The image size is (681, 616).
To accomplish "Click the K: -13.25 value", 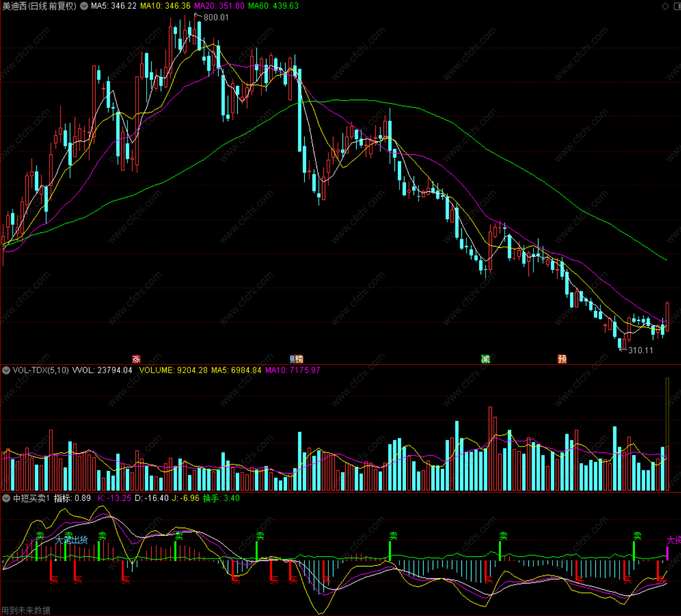I will 114,498.
